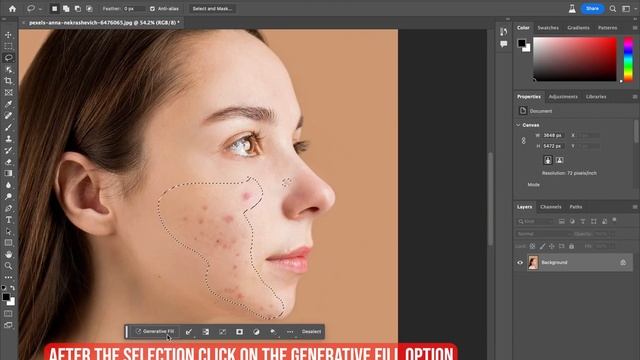Switch to the Swatches tab

[548, 28]
